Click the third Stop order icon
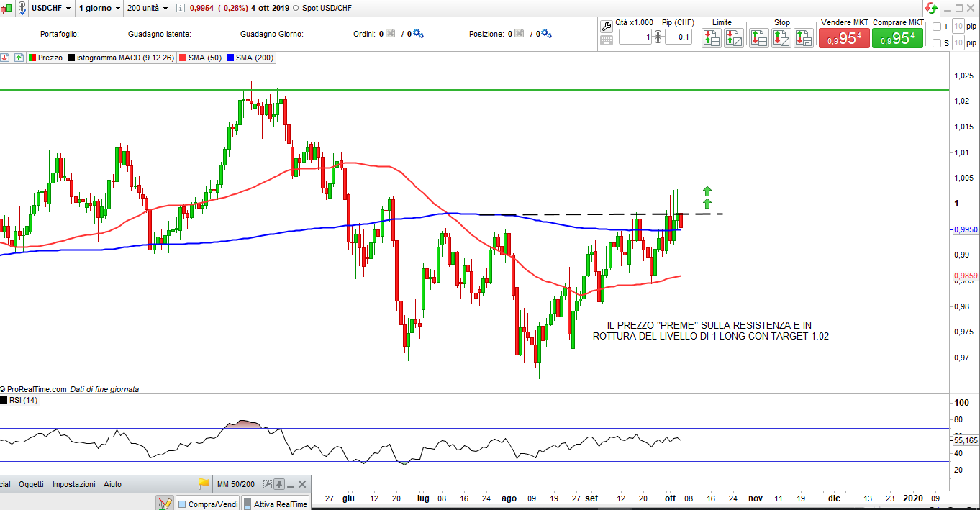This screenshot has height=510, width=980. coord(804,38)
